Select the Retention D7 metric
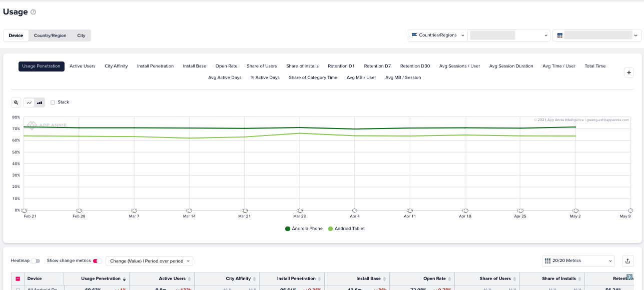The width and height of the screenshot is (644, 290). (377, 66)
